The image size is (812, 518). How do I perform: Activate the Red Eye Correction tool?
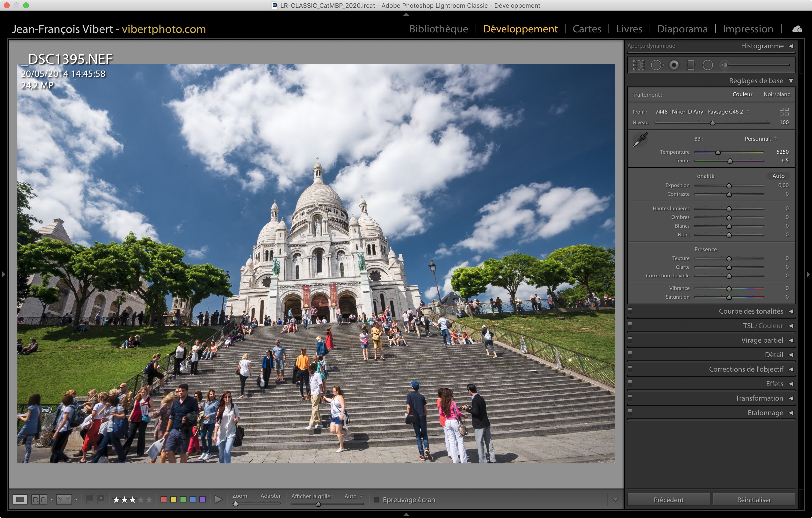coord(674,65)
